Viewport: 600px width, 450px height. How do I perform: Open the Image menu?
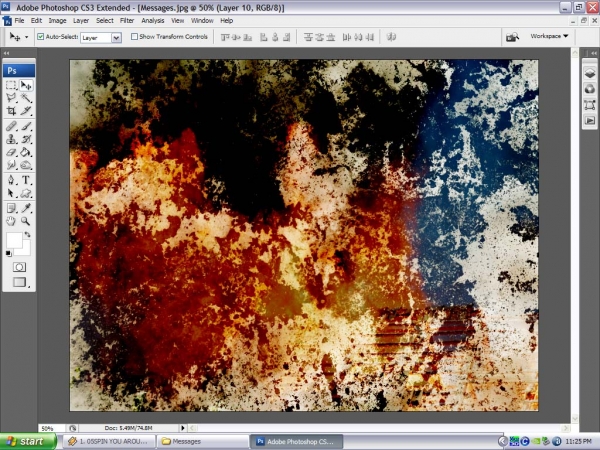(x=57, y=21)
